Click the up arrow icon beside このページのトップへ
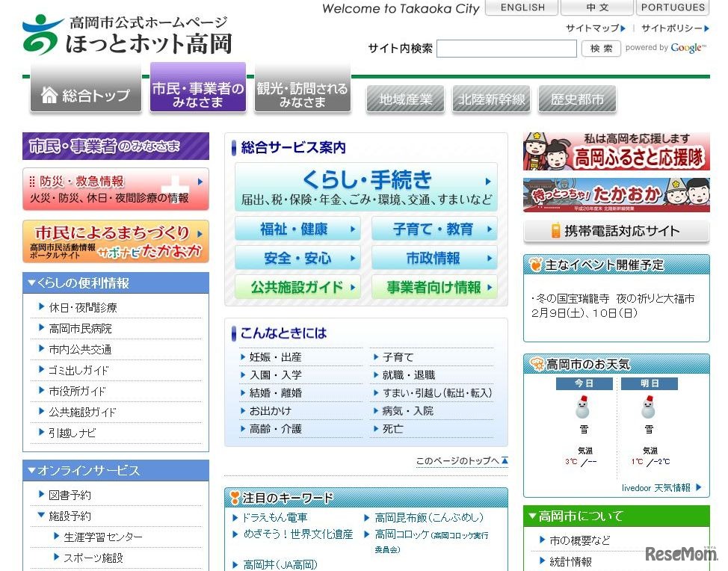 click(x=505, y=460)
